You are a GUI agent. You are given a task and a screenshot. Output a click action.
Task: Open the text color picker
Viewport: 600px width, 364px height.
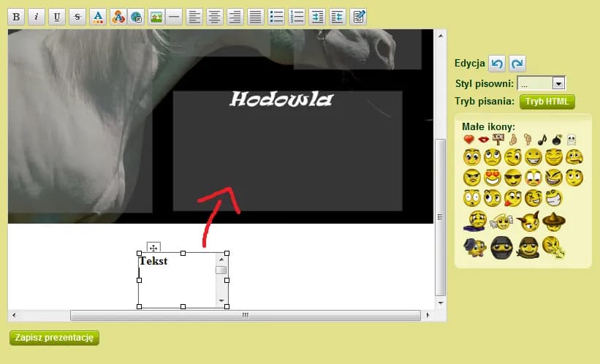pos(97,18)
